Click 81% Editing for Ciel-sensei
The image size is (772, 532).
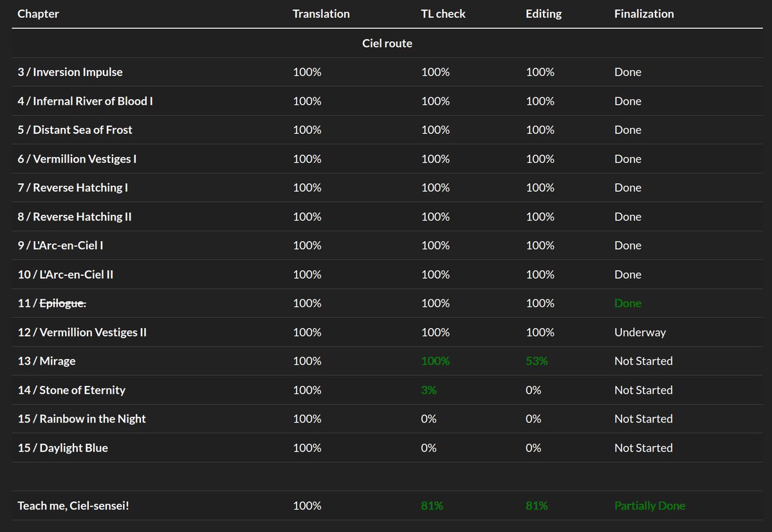tap(537, 506)
